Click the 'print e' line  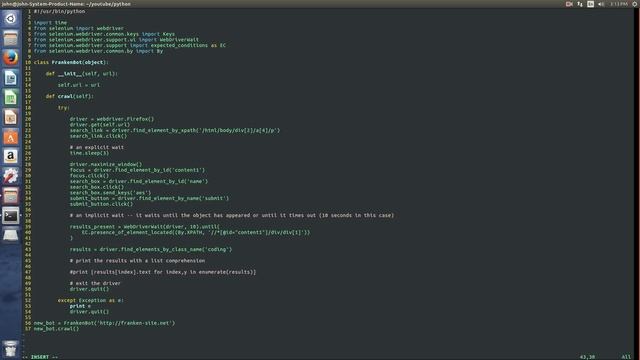coord(80,306)
